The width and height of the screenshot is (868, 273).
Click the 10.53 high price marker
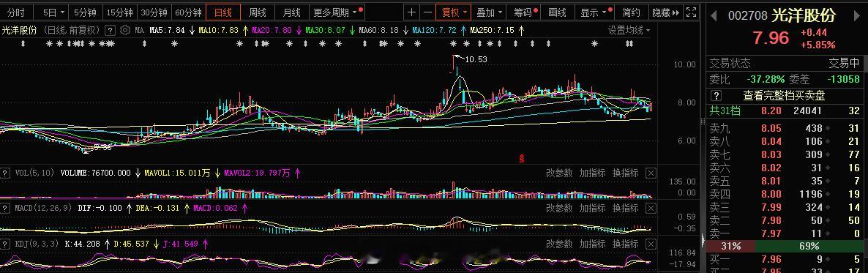pyautogui.click(x=476, y=59)
